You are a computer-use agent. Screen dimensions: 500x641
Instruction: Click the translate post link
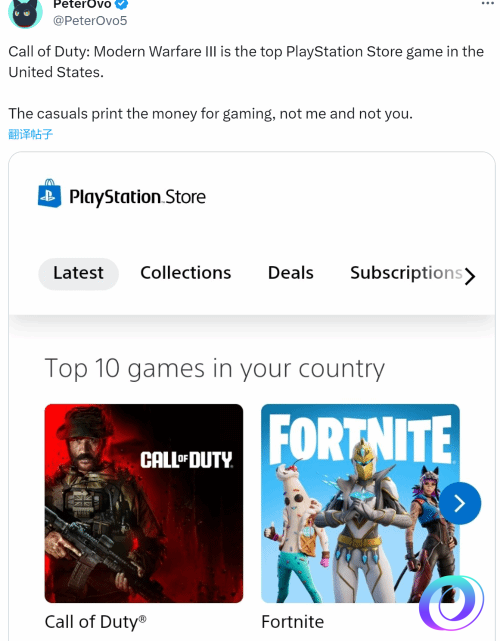click(31, 134)
